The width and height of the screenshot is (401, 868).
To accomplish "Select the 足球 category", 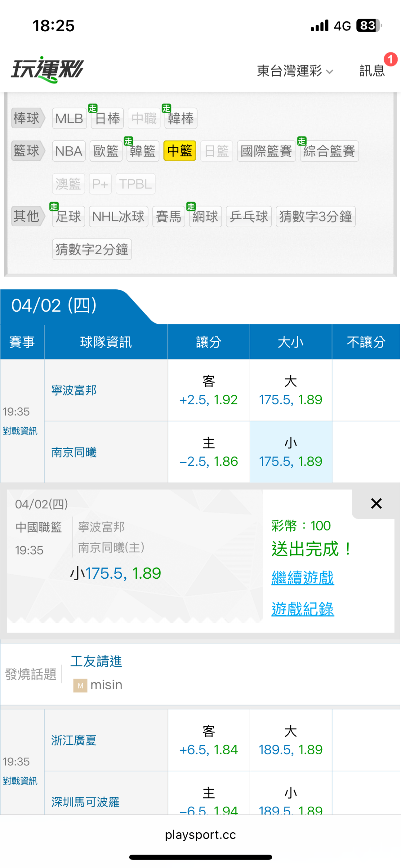I will (x=68, y=217).
